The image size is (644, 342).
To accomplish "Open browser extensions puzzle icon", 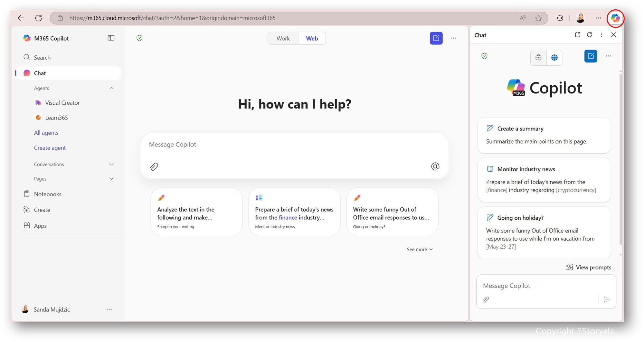I will (560, 18).
